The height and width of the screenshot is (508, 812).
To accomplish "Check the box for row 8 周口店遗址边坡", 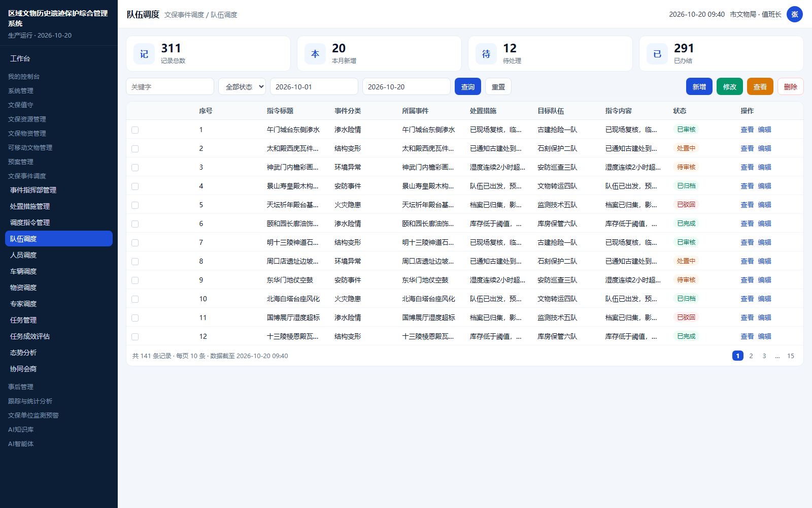I will pos(135,262).
